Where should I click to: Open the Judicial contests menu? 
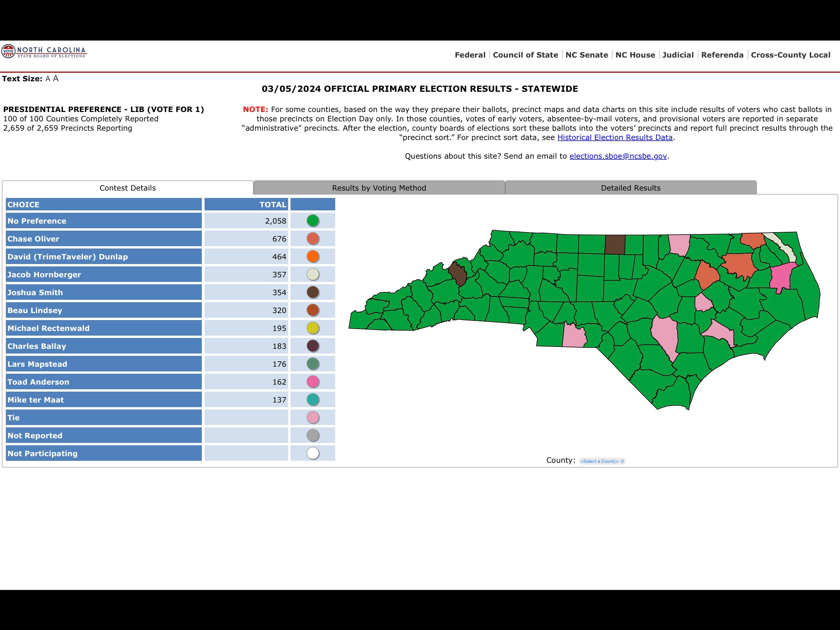pyautogui.click(x=678, y=55)
